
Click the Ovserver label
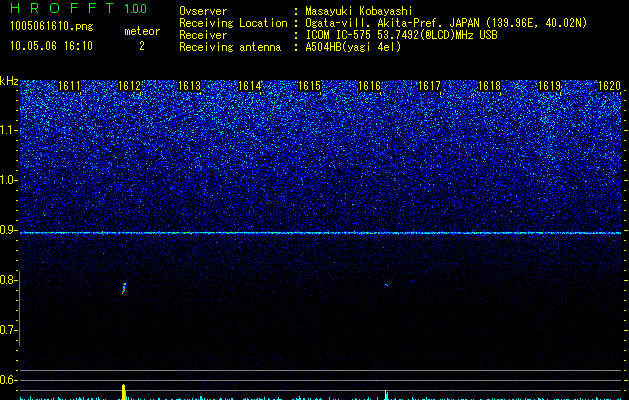(203, 11)
